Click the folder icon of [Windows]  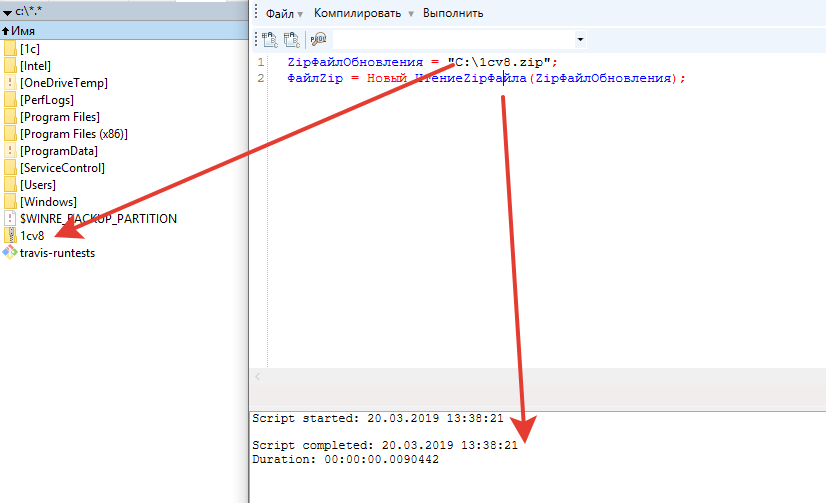(10, 202)
